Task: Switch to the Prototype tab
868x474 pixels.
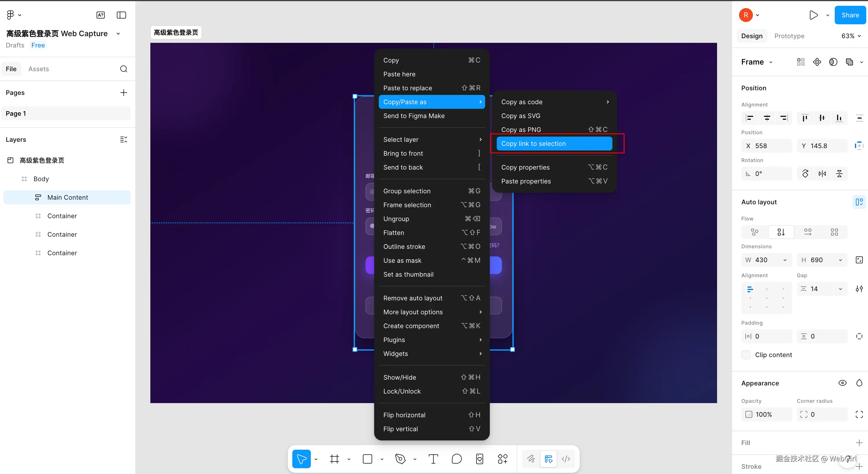Action: [x=789, y=36]
